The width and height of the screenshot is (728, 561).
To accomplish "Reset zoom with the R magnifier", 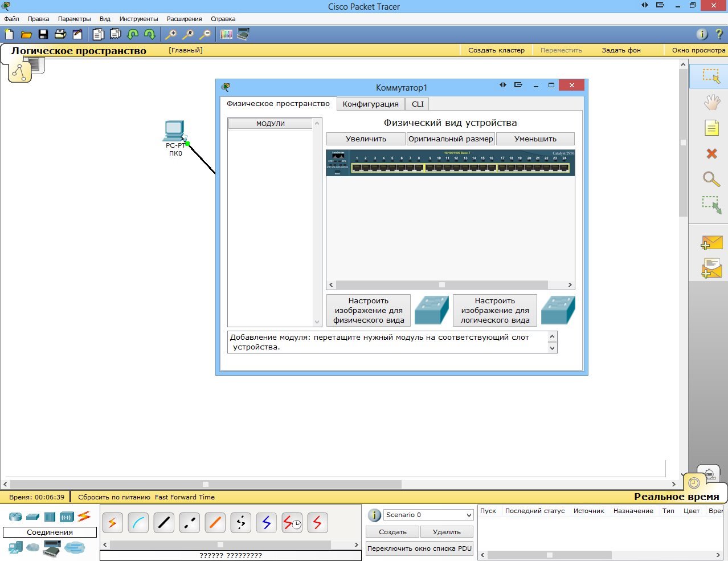I will pos(188,34).
